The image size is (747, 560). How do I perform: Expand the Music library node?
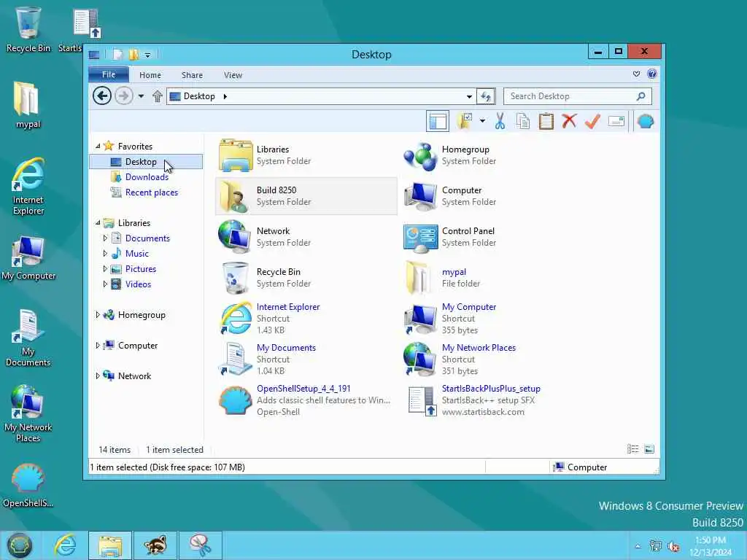click(105, 253)
